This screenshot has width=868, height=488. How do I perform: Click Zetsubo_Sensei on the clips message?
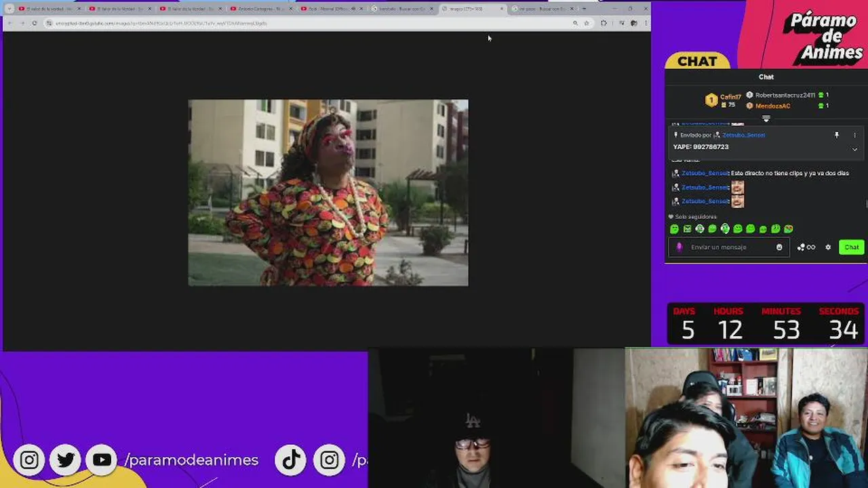coord(705,173)
